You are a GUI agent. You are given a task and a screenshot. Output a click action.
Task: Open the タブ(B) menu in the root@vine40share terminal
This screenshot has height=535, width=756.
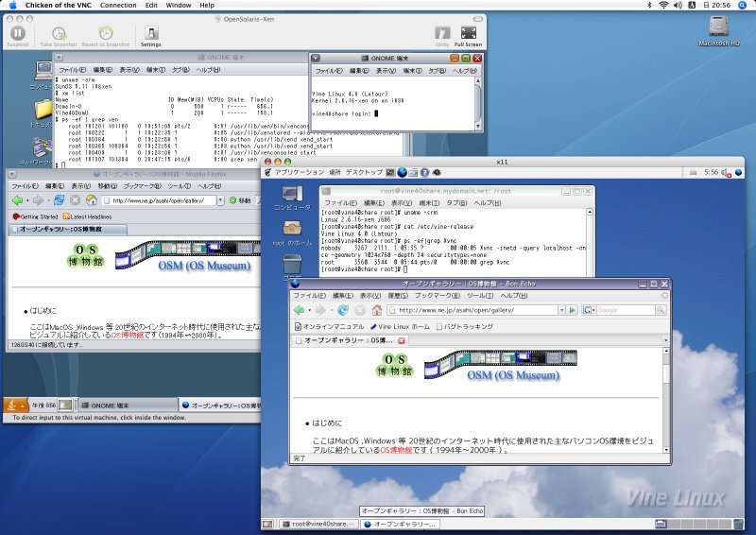[456, 203]
